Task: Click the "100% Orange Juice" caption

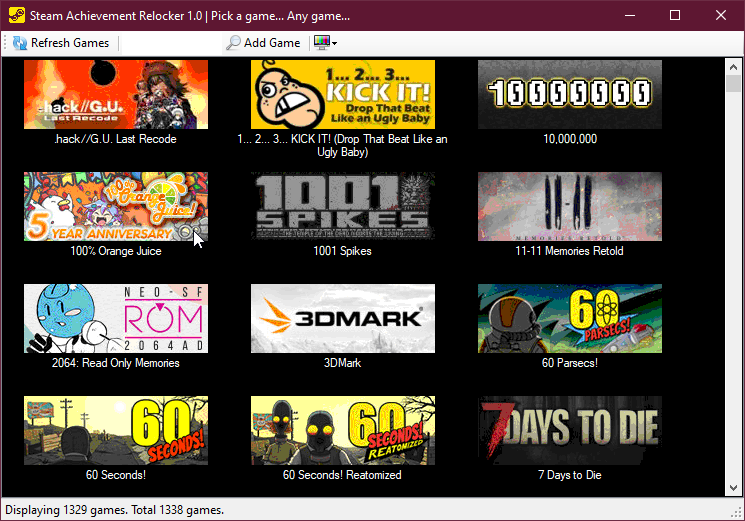Action: coord(116,251)
